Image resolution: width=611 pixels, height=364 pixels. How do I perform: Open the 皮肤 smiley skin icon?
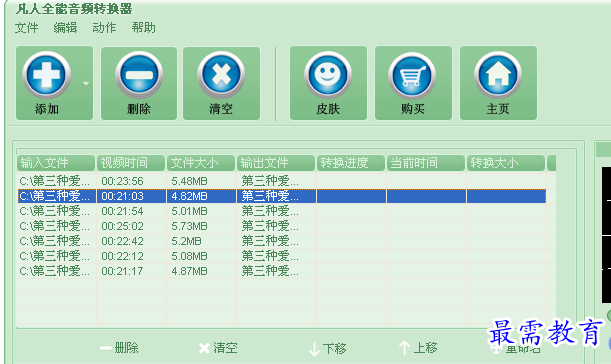coord(328,74)
